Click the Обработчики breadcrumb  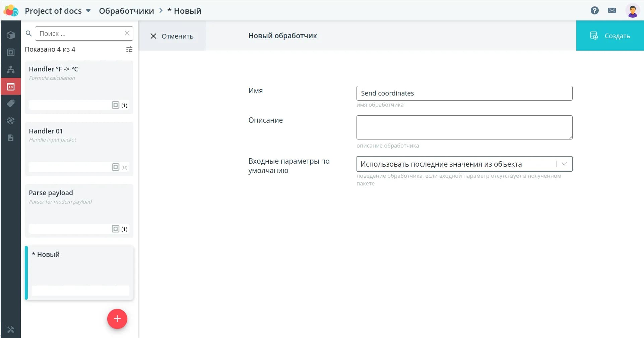click(x=126, y=11)
